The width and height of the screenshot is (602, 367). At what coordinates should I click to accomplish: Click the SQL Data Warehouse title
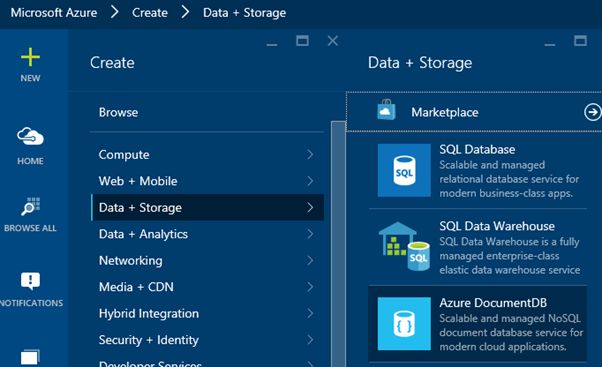[x=497, y=226]
